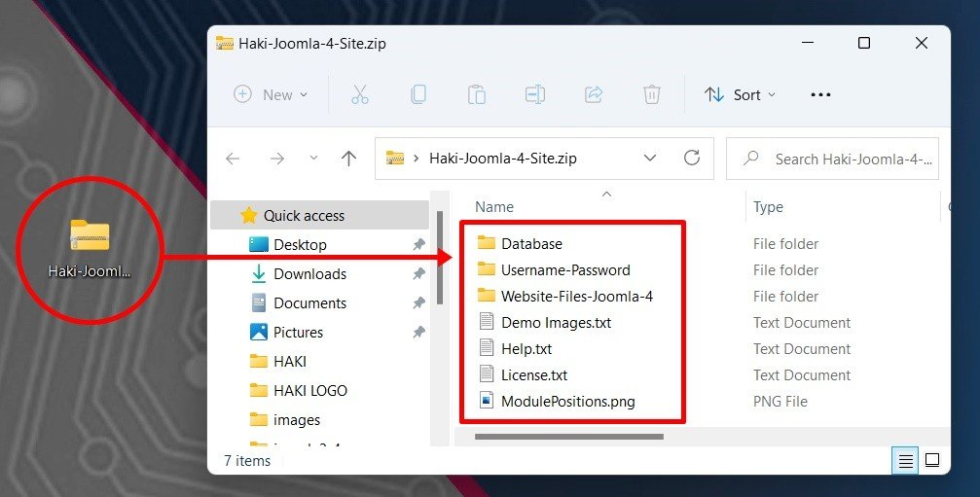This screenshot has height=497, width=980.
Task: Select the Username-Password folder
Action: pyautogui.click(x=565, y=269)
